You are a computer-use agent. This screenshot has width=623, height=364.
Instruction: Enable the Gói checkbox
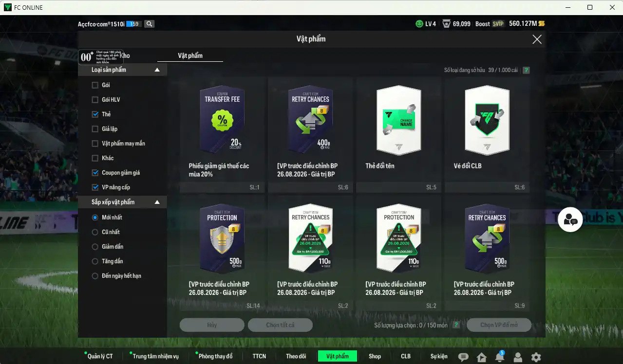(95, 85)
